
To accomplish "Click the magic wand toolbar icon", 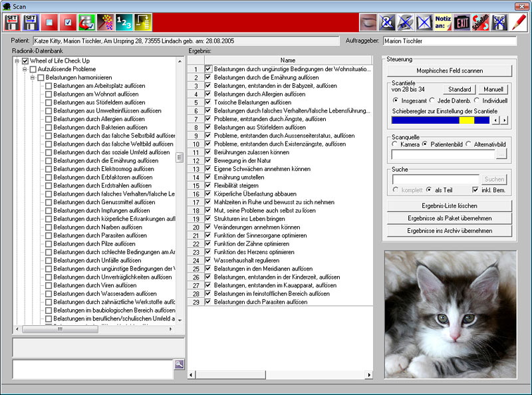I will tap(105, 23).
